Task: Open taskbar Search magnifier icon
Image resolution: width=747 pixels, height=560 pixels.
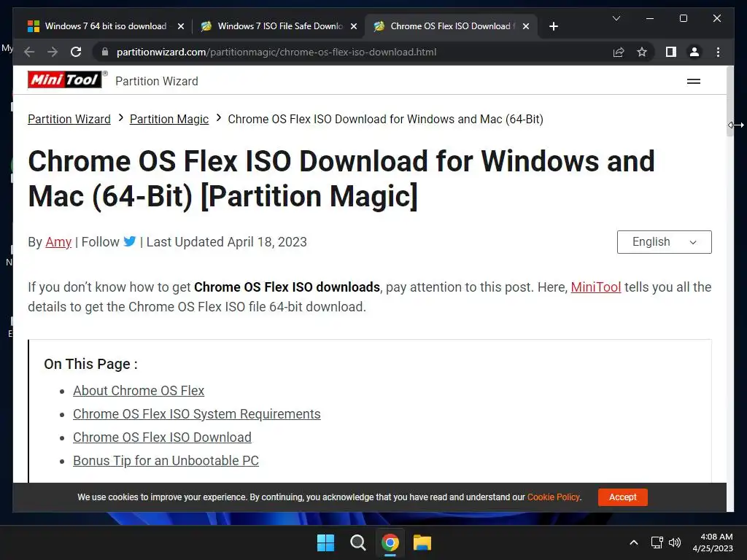Action: 357,542
